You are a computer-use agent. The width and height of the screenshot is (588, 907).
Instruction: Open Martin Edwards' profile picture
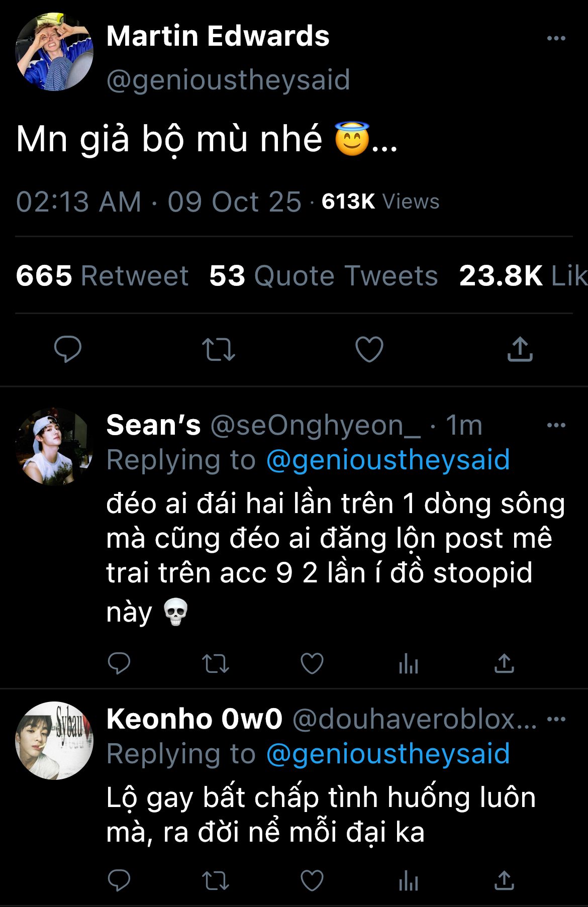tap(54, 52)
